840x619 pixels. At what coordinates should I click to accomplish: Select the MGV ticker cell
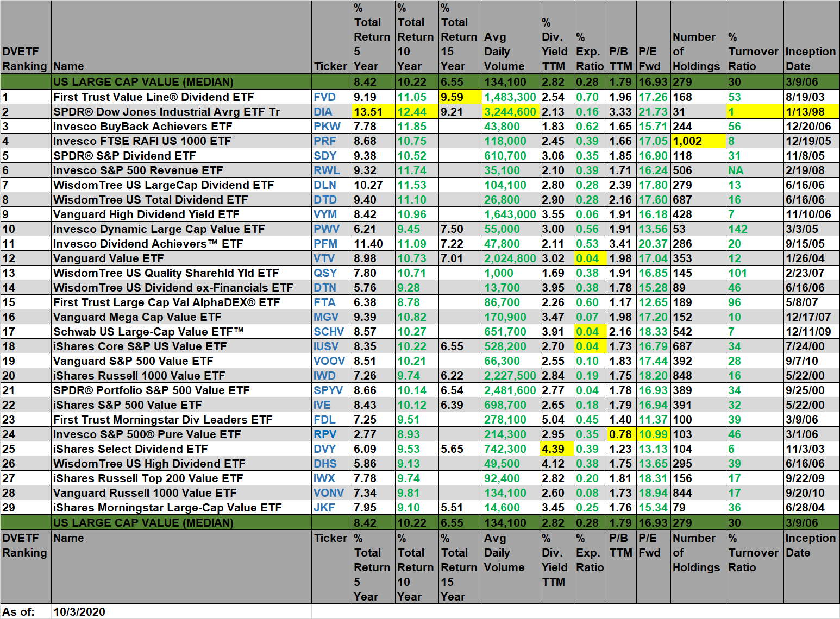pos(331,317)
